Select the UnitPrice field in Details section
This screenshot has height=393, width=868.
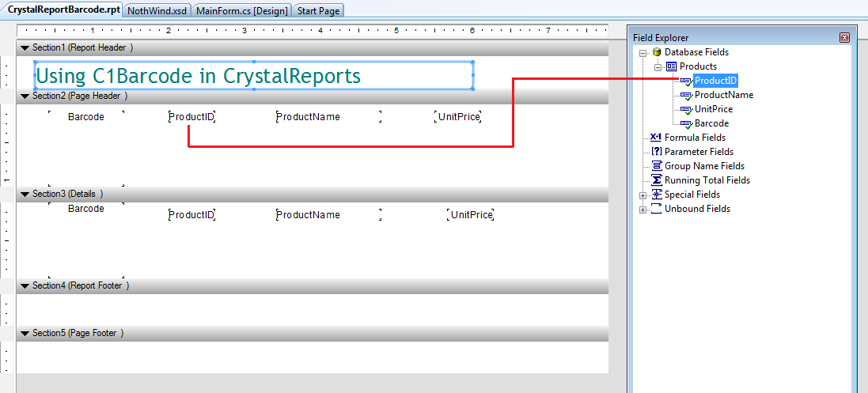[472, 215]
